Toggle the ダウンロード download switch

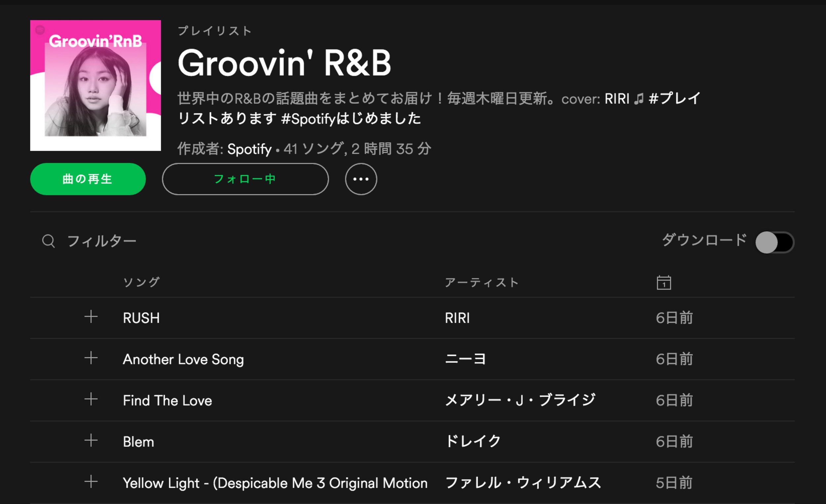[x=775, y=242]
